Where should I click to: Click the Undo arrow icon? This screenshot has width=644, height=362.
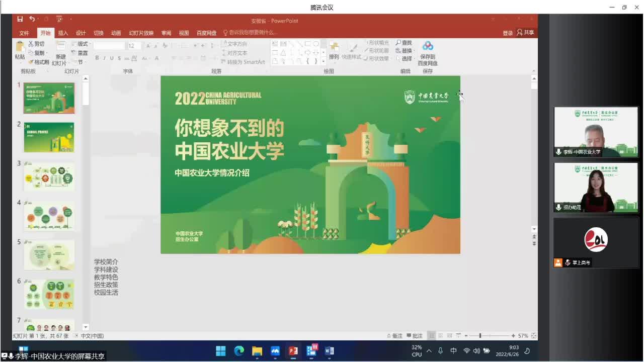(32, 19)
